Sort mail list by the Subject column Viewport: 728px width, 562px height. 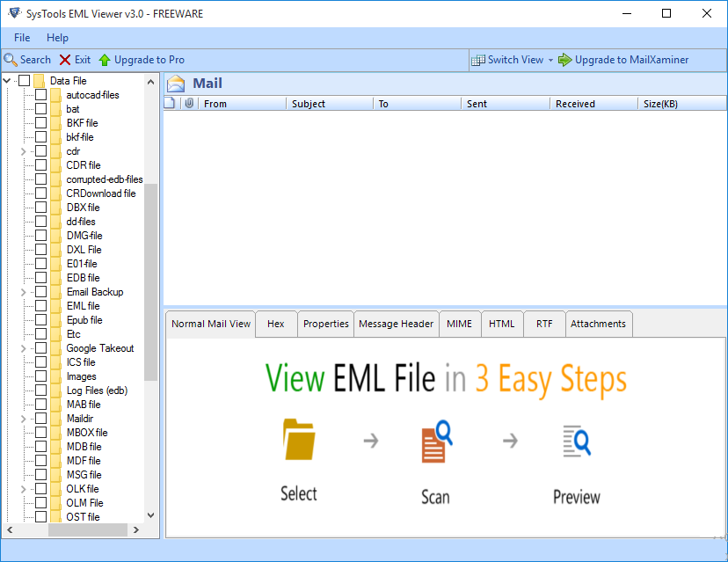[330, 104]
